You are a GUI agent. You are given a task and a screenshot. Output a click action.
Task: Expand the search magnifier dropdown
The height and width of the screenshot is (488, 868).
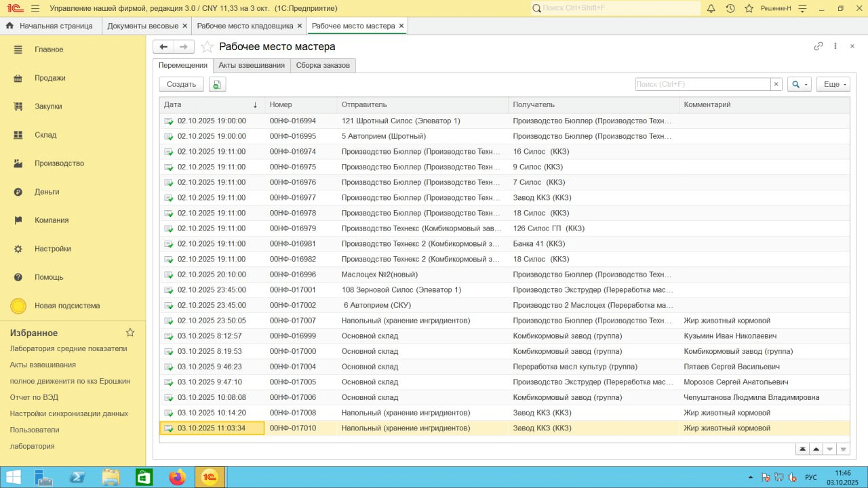pyautogui.click(x=799, y=84)
